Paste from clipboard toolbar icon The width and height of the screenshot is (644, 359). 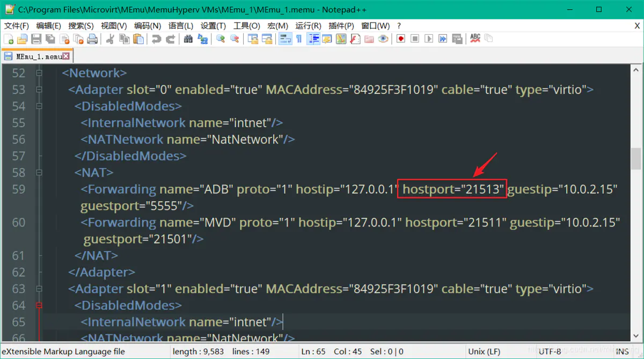(x=138, y=39)
